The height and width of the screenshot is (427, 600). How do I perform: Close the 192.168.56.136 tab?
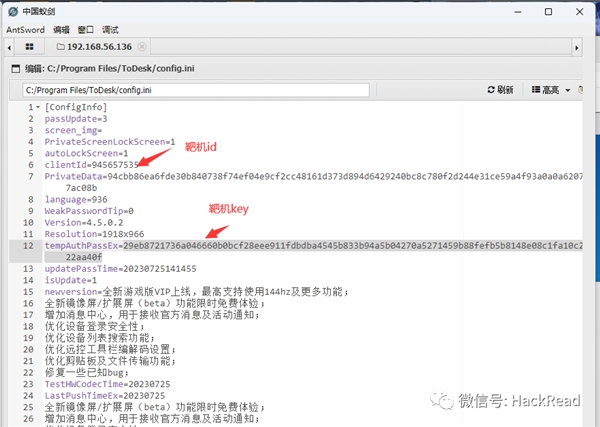tap(142, 47)
